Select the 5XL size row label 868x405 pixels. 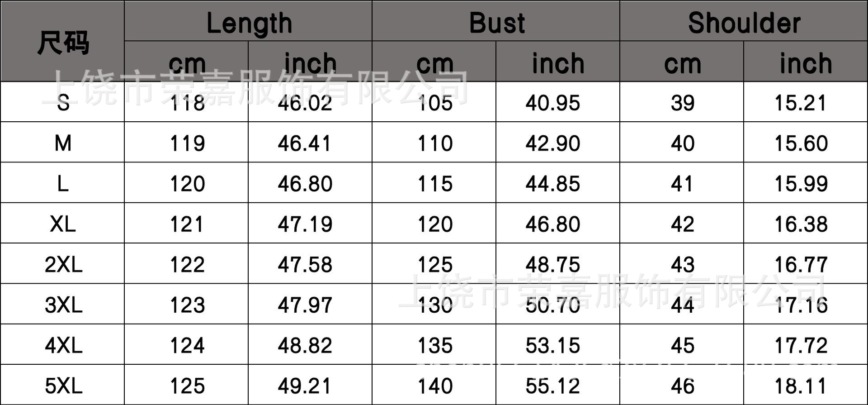63,386
